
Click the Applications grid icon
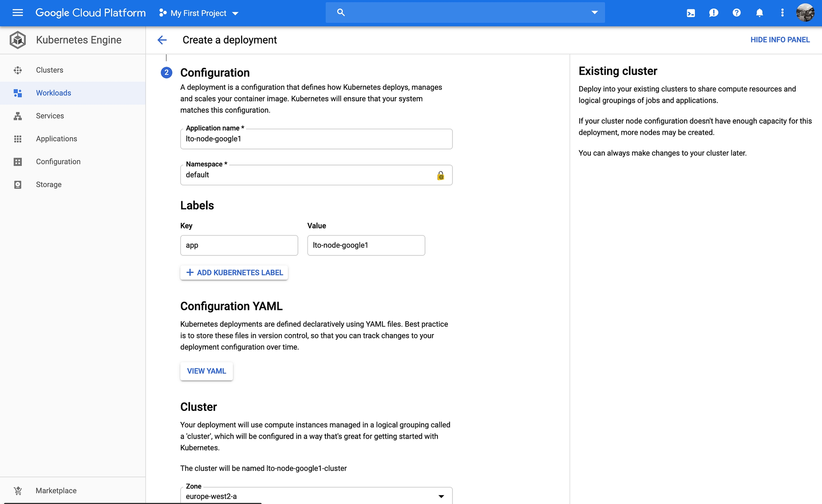tap(17, 139)
